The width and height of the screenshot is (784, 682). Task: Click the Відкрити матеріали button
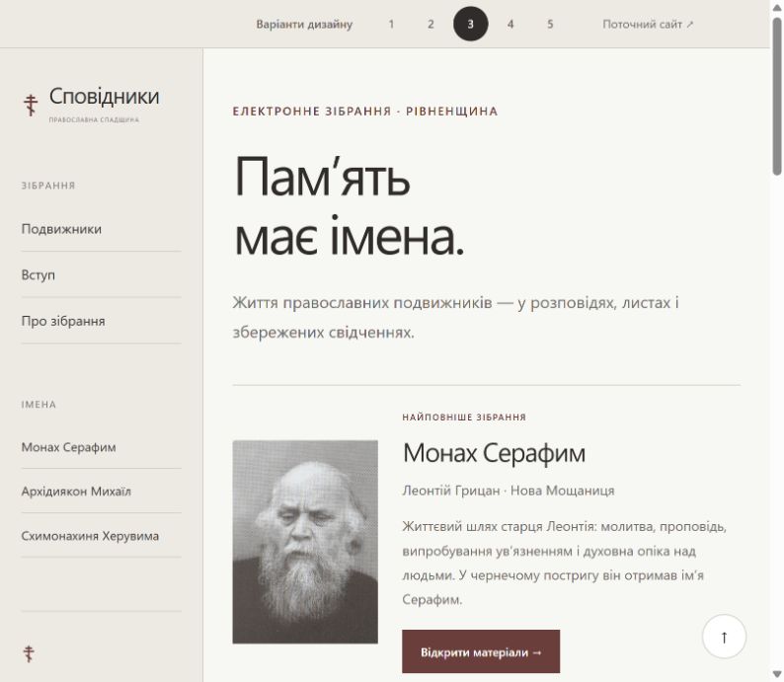tap(481, 651)
